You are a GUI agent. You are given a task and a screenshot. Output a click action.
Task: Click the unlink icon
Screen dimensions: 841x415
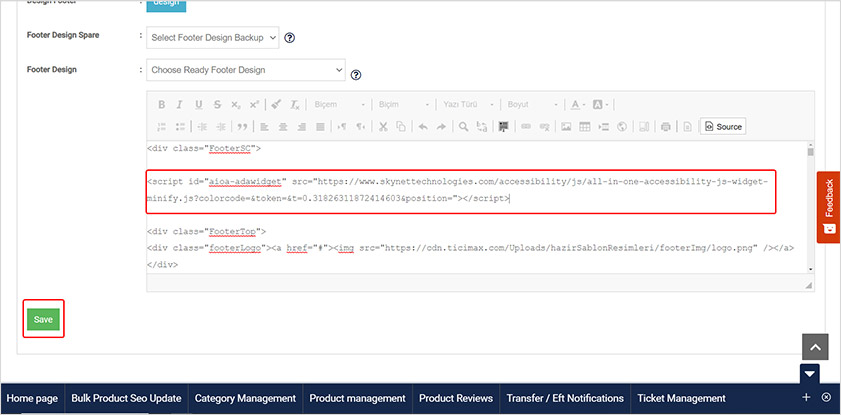[544, 127]
